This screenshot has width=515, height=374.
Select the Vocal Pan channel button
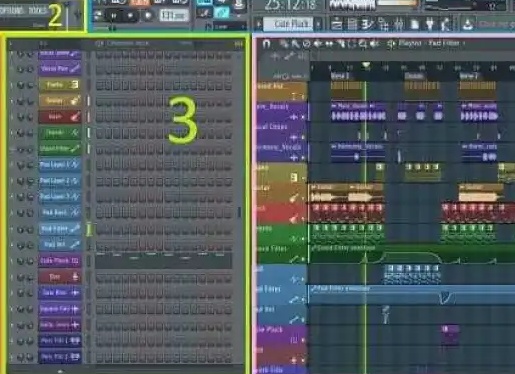point(60,69)
